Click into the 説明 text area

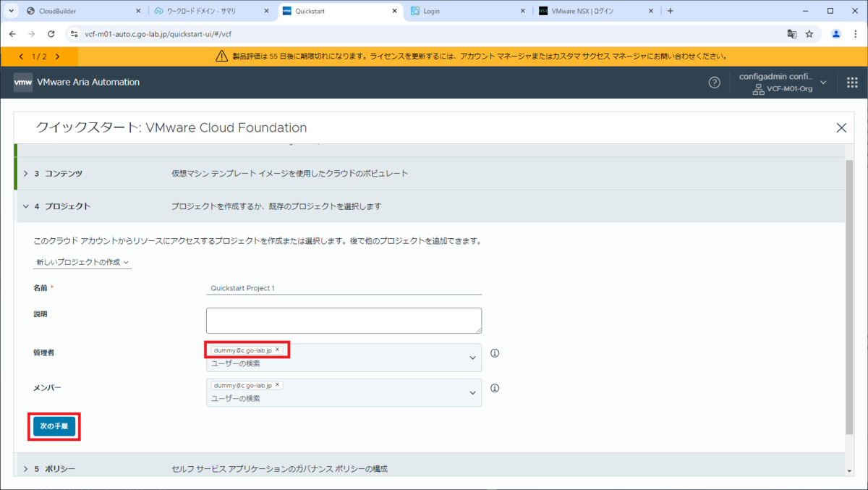(344, 321)
